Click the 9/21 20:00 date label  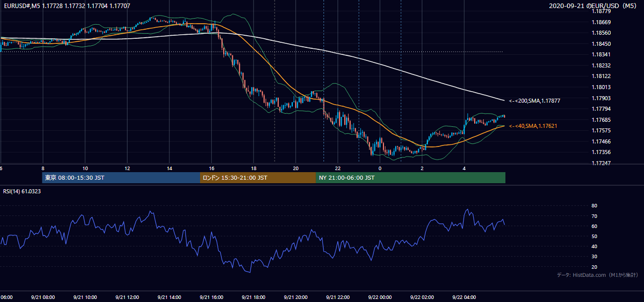point(295,297)
